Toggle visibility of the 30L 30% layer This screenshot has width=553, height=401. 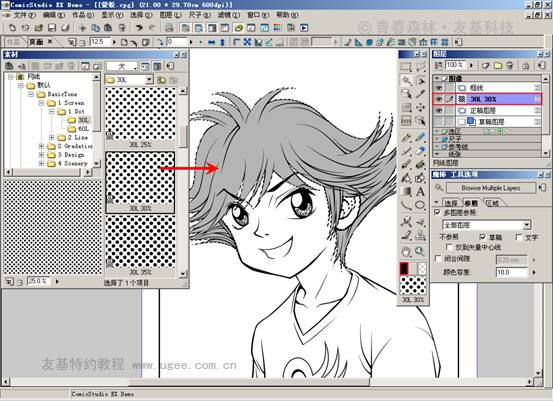[438, 99]
